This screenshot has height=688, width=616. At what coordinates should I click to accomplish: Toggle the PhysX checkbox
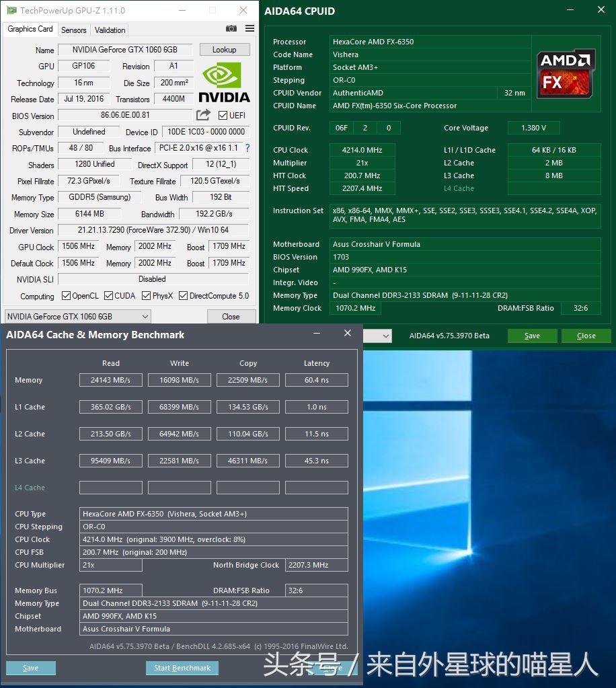click(x=147, y=296)
